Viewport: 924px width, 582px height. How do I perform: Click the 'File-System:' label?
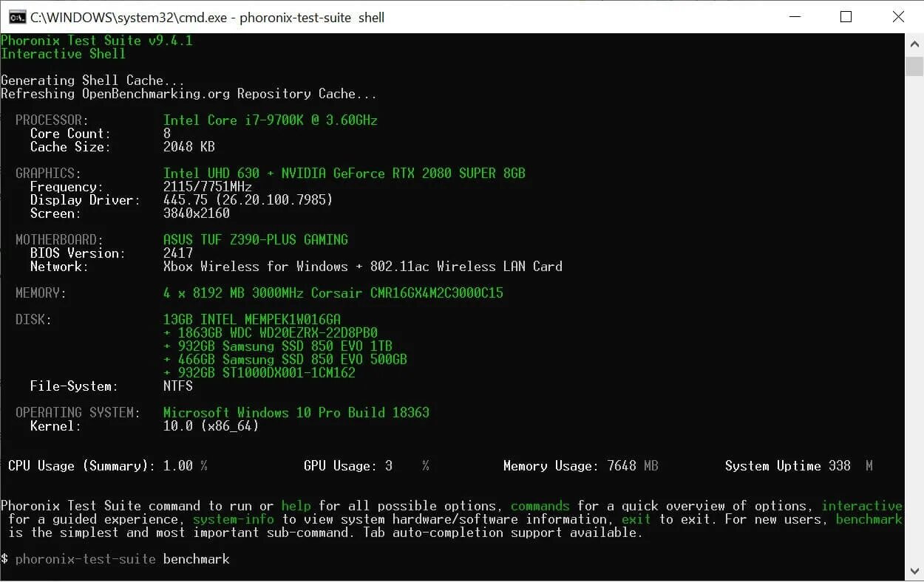(x=75, y=386)
